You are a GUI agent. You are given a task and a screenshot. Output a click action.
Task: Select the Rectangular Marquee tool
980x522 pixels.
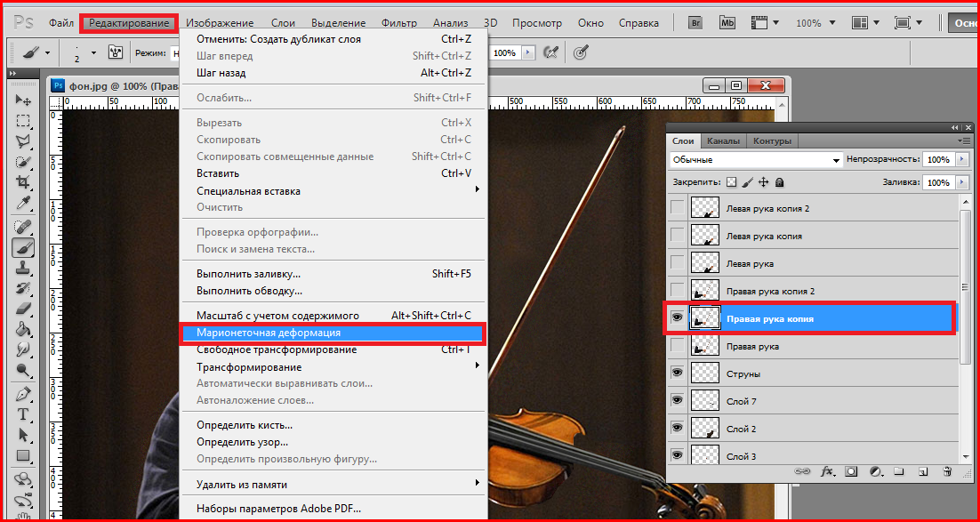23,121
